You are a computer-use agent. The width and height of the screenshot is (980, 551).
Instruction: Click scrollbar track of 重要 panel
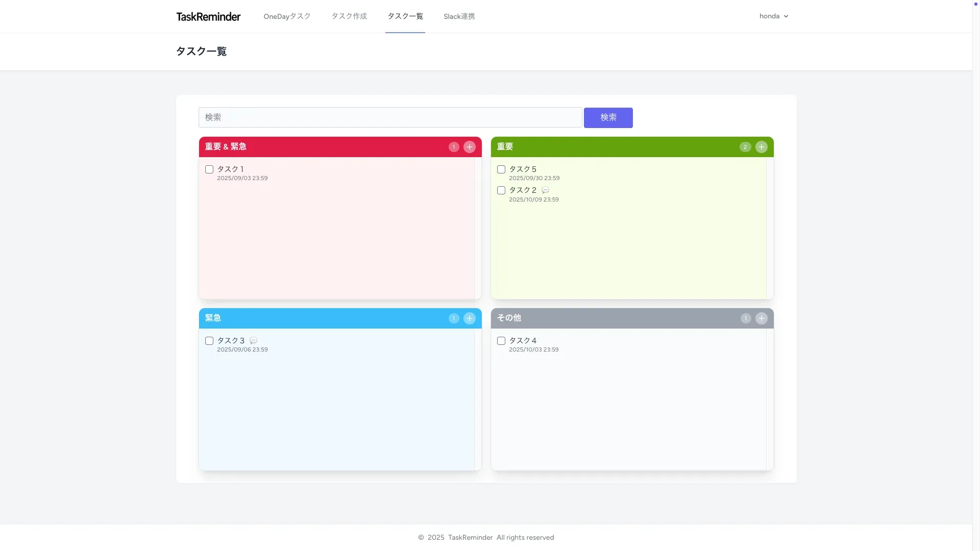pyautogui.click(x=770, y=228)
